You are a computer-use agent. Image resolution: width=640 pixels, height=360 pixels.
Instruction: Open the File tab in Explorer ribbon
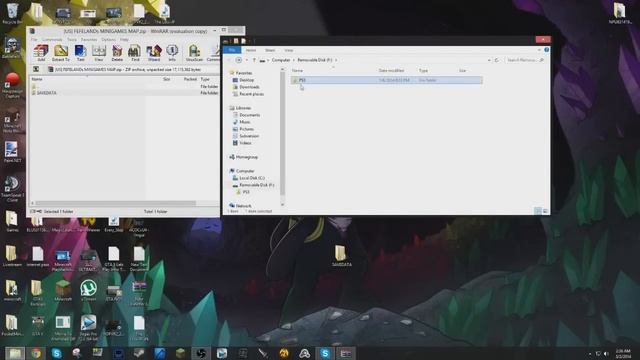pos(232,50)
